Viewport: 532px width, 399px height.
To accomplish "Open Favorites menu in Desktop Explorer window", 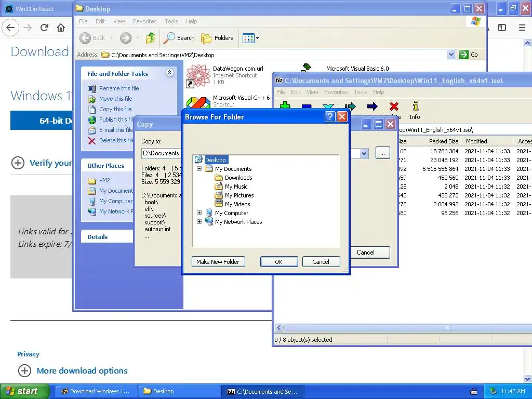I will coord(144,21).
